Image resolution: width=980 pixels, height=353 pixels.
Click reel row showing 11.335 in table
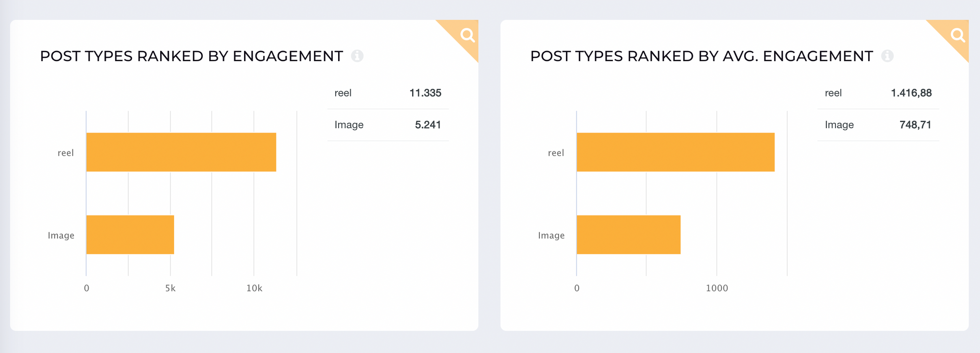pyautogui.click(x=388, y=93)
